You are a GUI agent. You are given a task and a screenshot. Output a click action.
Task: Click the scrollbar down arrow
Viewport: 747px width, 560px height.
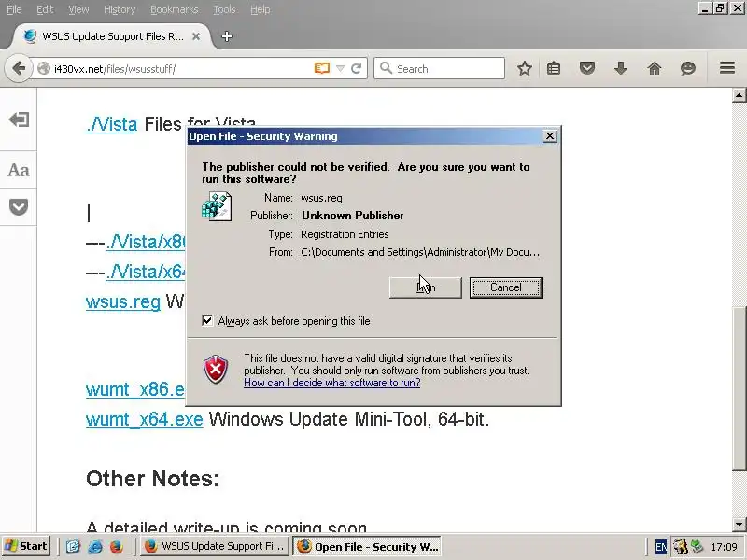[739, 525]
